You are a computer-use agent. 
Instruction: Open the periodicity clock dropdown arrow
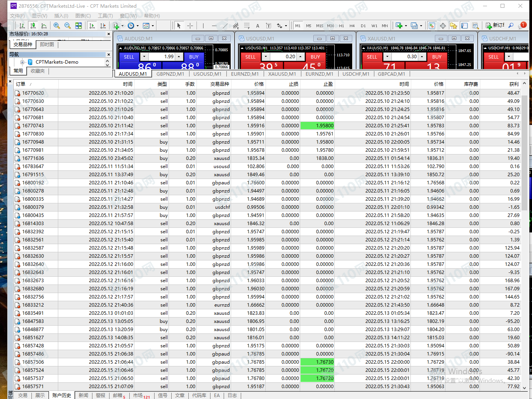[137, 26]
